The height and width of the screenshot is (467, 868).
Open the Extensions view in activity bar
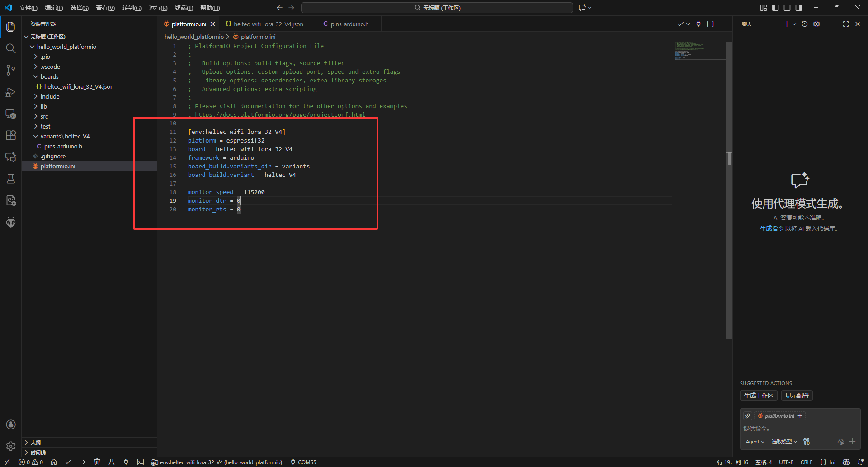click(x=11, y=135)
